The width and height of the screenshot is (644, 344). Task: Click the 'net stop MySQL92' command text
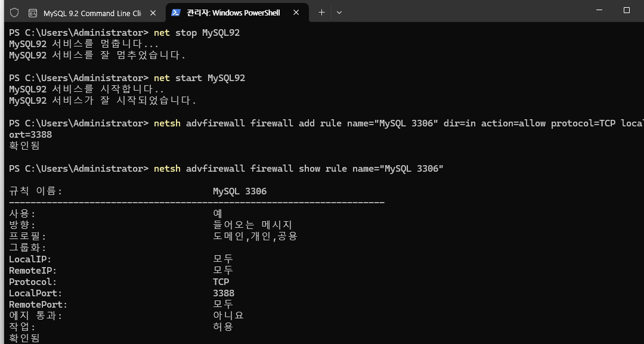click(x=197, y=33)
